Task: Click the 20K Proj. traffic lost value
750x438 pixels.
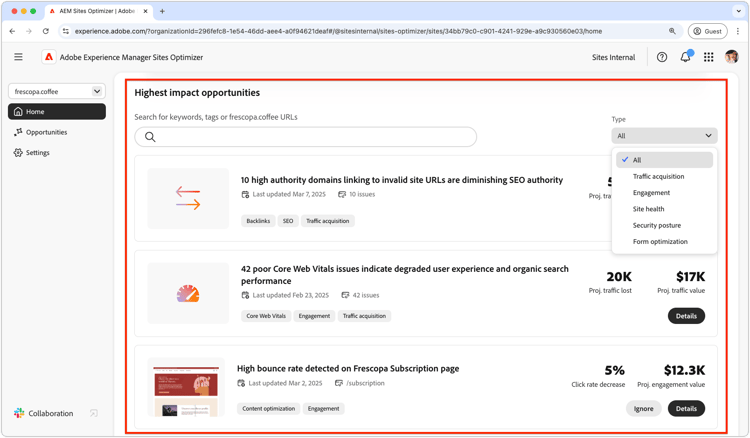Action: [x=619, y=276]
